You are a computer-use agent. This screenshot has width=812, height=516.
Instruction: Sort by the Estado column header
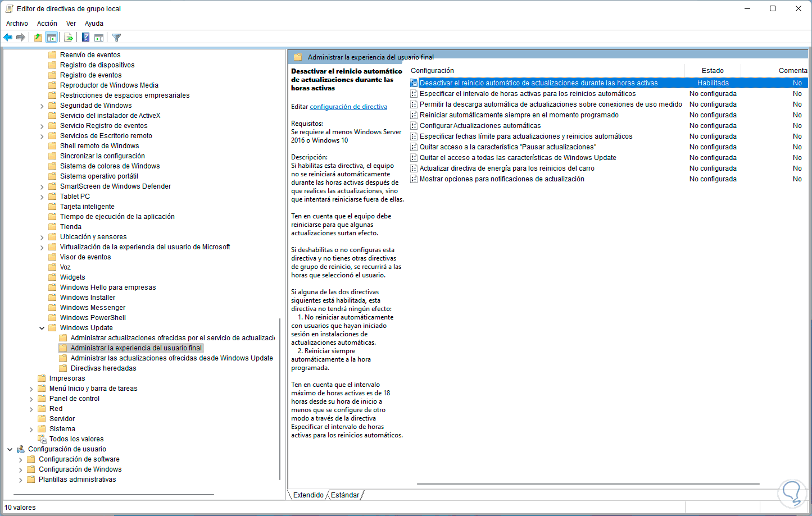click(x=713, y=71)
